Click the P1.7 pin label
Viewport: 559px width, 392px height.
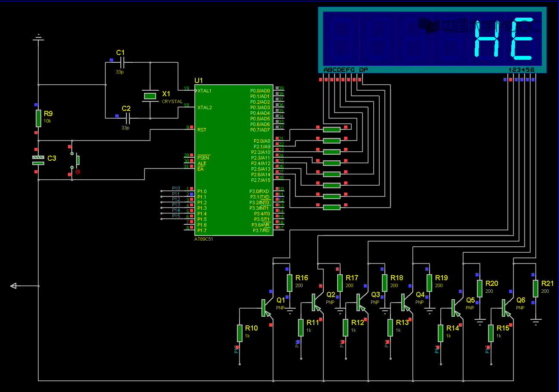click(202, 230)
